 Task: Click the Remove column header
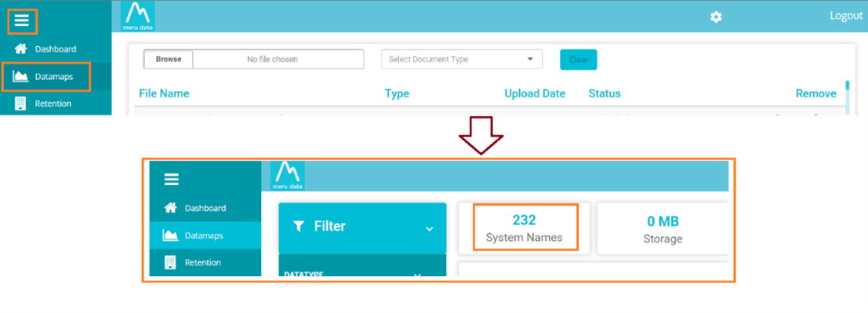(x=816, y=93)
